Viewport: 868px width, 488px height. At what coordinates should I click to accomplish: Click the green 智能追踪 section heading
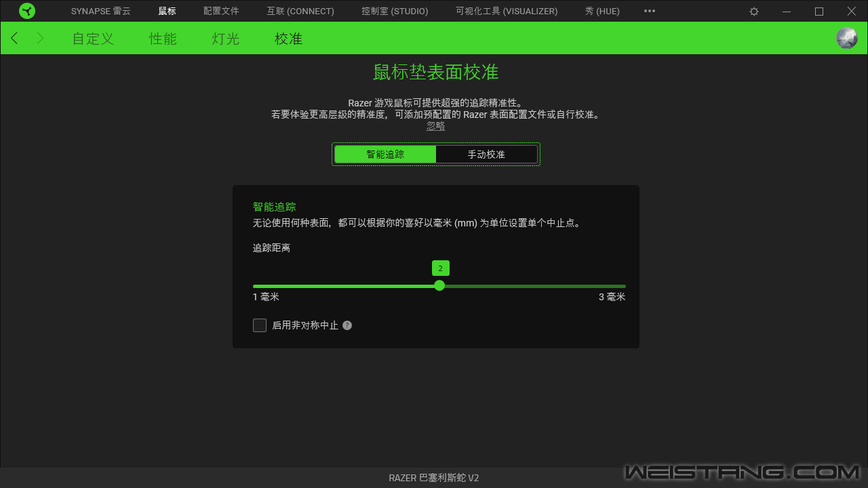(x=275, y=207)
